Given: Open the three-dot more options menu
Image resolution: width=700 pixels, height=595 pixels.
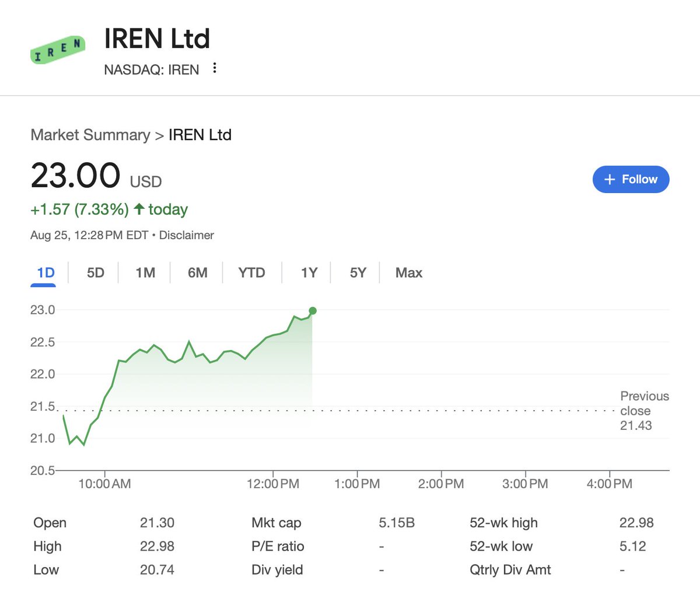Looking at the screenshot, I should click(215, 68).
